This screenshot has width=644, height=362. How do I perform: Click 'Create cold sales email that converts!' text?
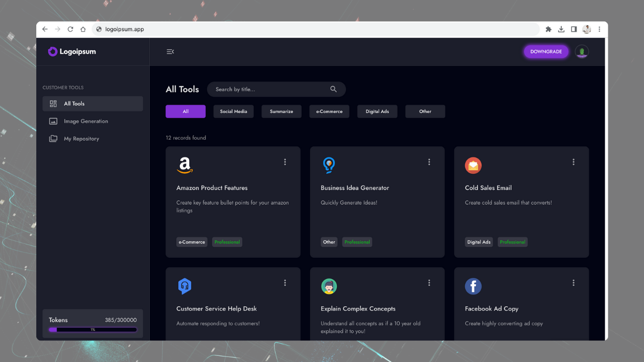point(509,202)
